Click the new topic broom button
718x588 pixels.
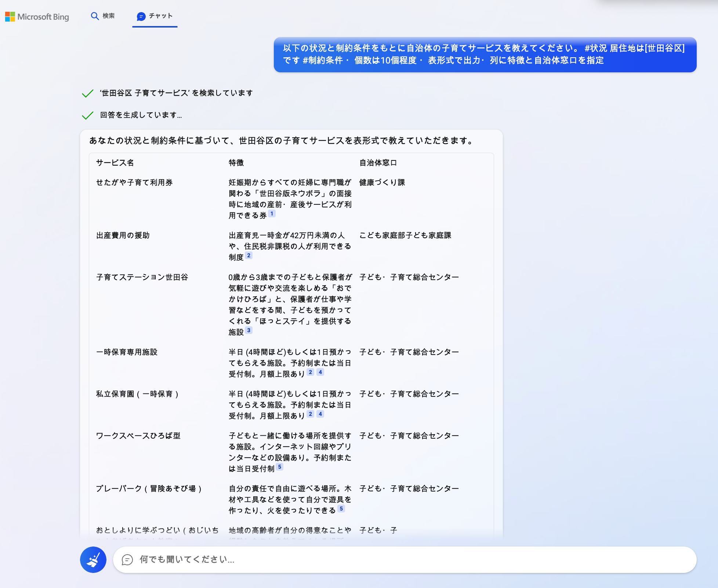tap(93, 560)
